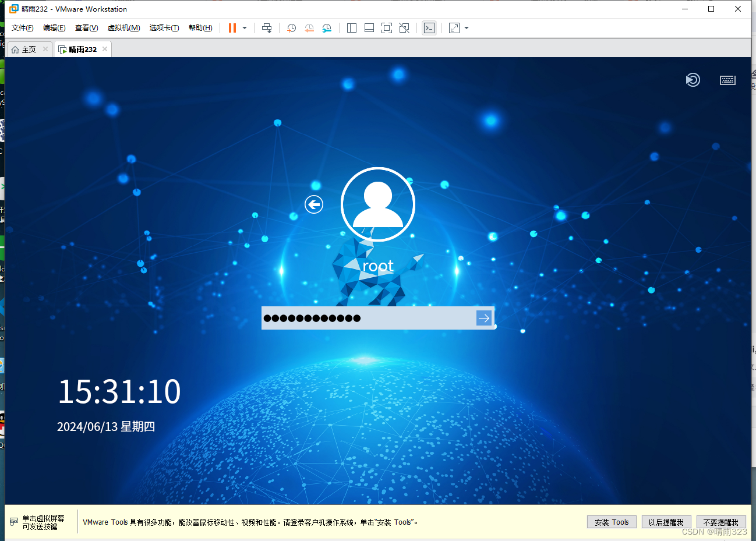Submit password with the arrow button
The image size is (756, 541).
[484, 318]
